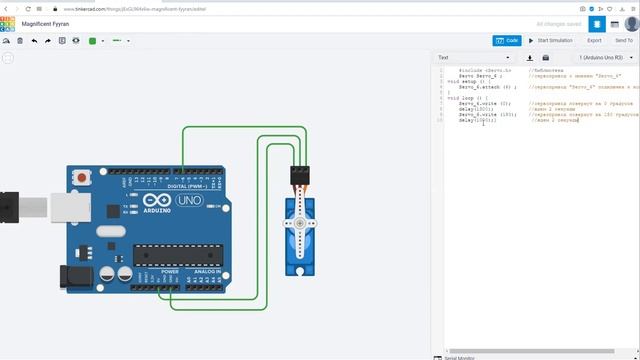Click the #include Servo.h code line
The height and width of the screenshot is (360, 640).
coord(485,70)
